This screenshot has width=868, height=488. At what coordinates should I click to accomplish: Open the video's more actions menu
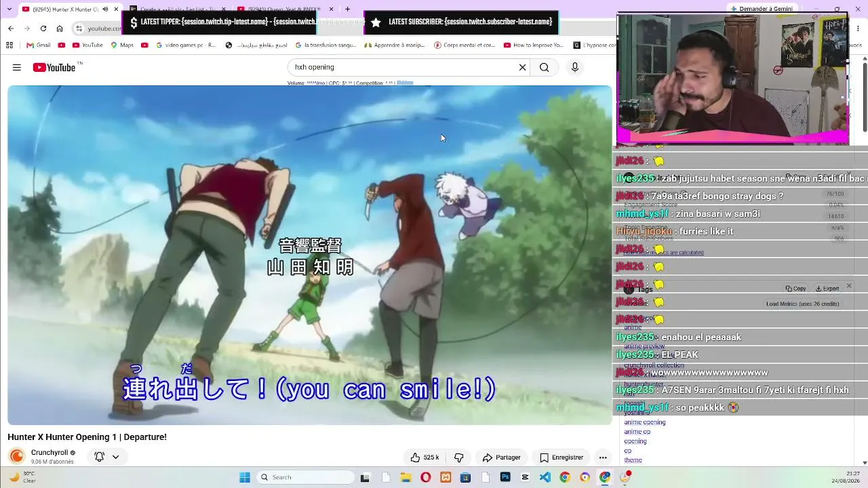(603, 457)
